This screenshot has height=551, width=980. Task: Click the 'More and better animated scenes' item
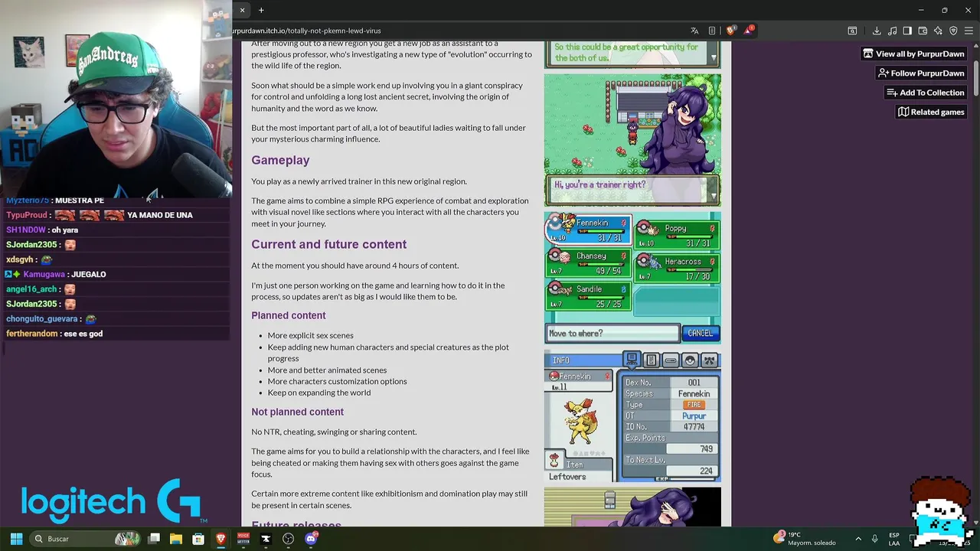click(x=327, y=370)
